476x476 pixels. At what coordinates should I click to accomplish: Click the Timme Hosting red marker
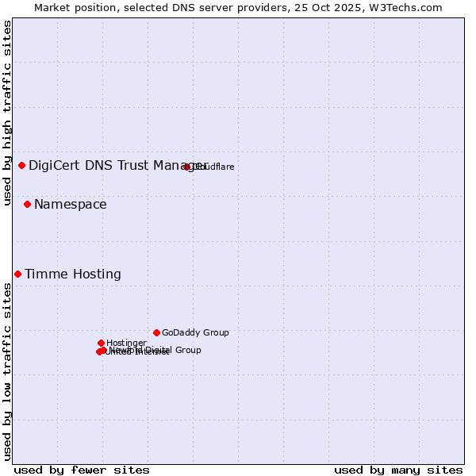(x=17, y=274)
